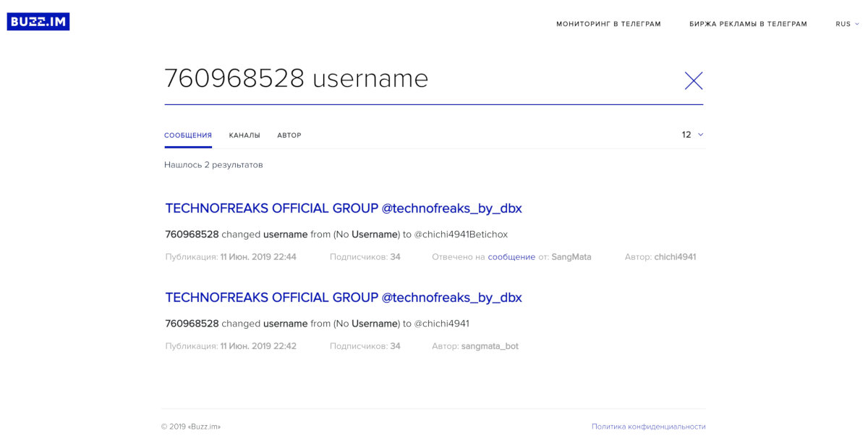Select author chichi4941 in the first result
868x441 pixels.
[x=675, y=257]
